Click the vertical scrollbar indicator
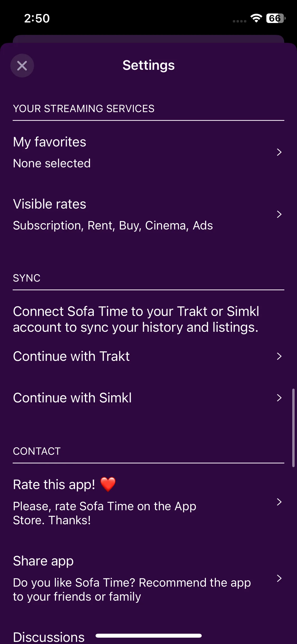297x644 pixels. [x=293, y=428]
